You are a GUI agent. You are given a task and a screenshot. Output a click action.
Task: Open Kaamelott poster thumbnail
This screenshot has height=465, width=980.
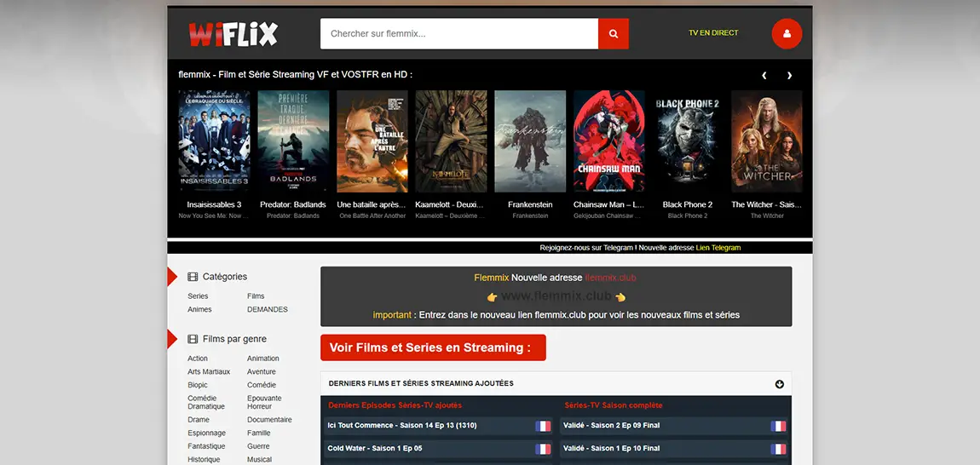[x=452, y=141]
